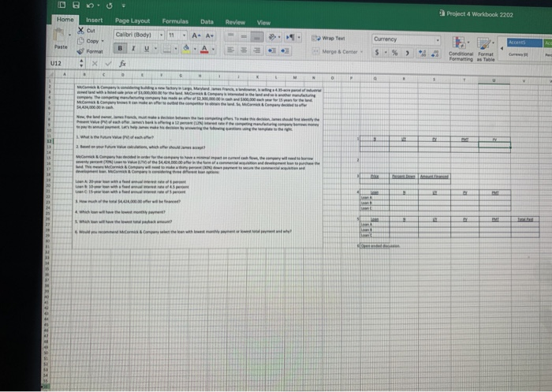This screenshot has width=552, height=392.
Task: Click the Paste clipboard button
Action: [61, 39]
